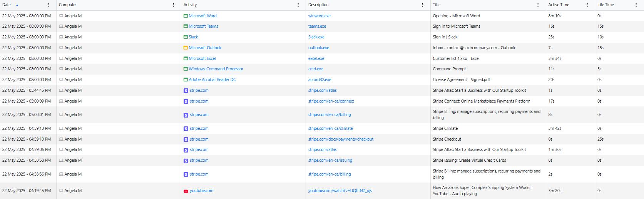Open the youtube.com activity link
644x199 pixels.
point(201,191)
